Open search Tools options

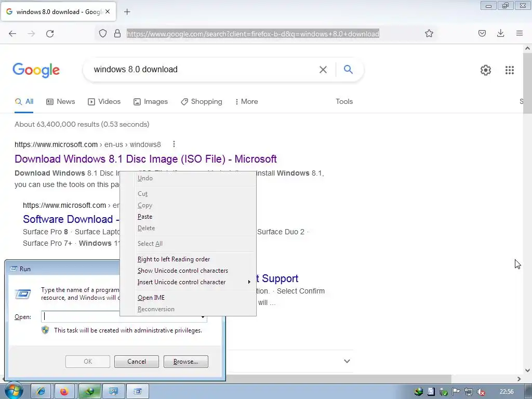click(x=344, y=101)
